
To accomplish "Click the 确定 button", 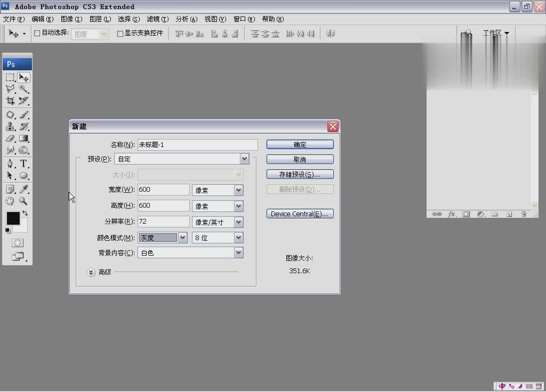I will click(300, 144).
